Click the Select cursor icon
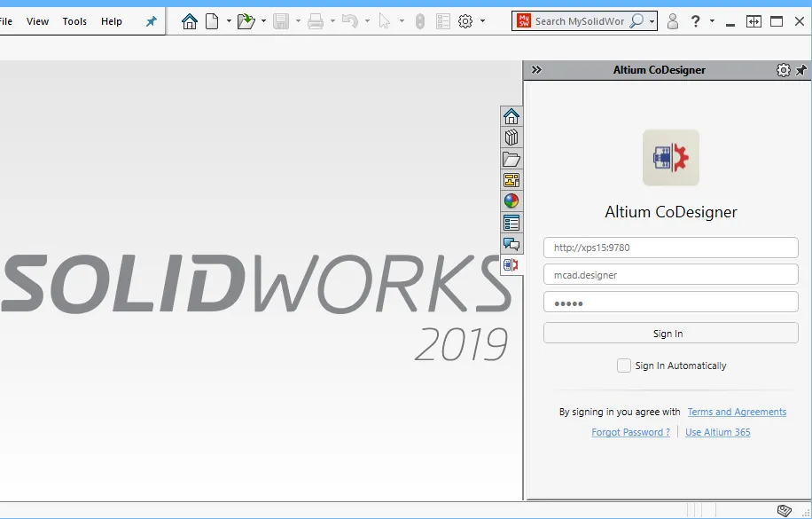Screen dimensions: 812x519 click(x=385, y=21)
